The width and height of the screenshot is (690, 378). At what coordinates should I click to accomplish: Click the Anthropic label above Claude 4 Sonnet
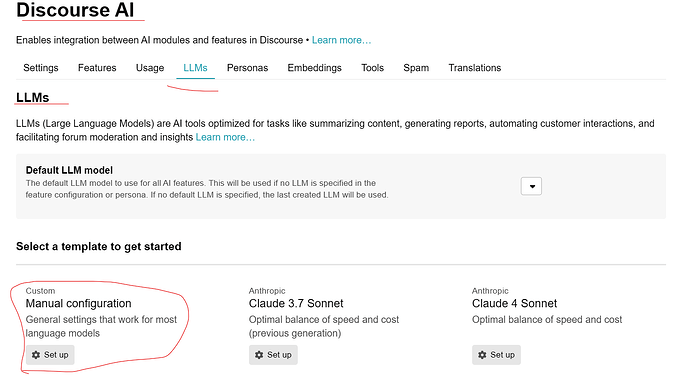490,291
